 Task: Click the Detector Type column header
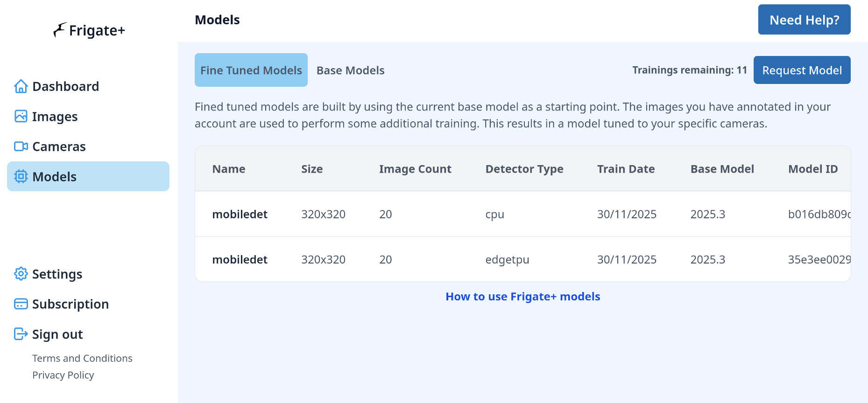click(524, 169)
